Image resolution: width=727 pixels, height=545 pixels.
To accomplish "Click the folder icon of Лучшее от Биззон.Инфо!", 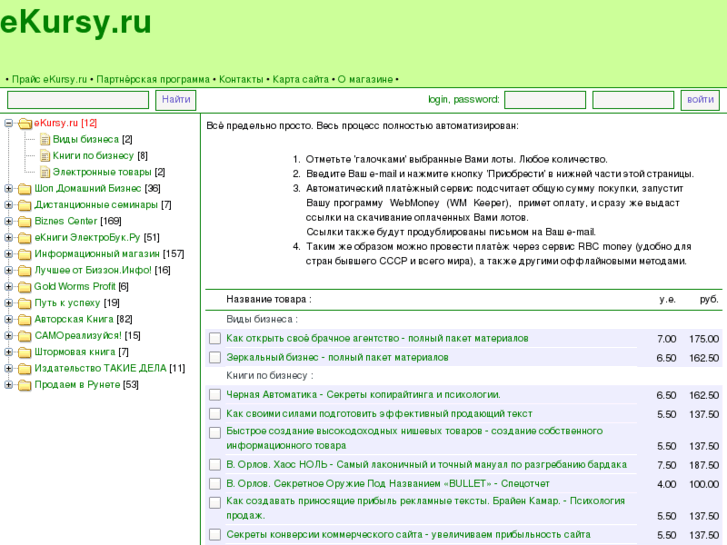I will point(25,270).
